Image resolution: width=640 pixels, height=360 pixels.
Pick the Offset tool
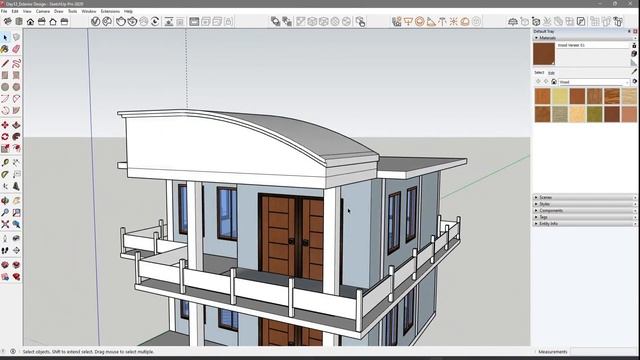[x=16, y=149]
